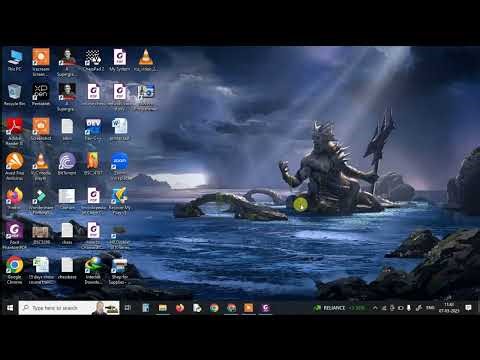
Task: Open the Action Center notifications icon
Action: pyautogui.click(x=468, y=308)
